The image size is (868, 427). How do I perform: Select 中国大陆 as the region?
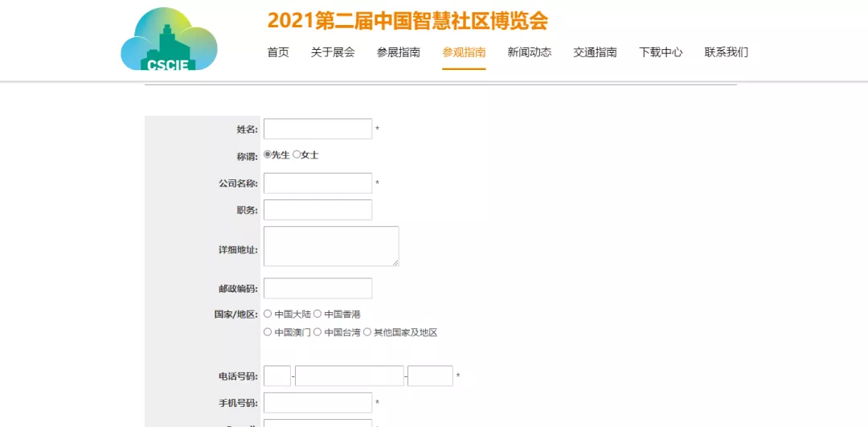pyautogui.click(x=268, y=314)
